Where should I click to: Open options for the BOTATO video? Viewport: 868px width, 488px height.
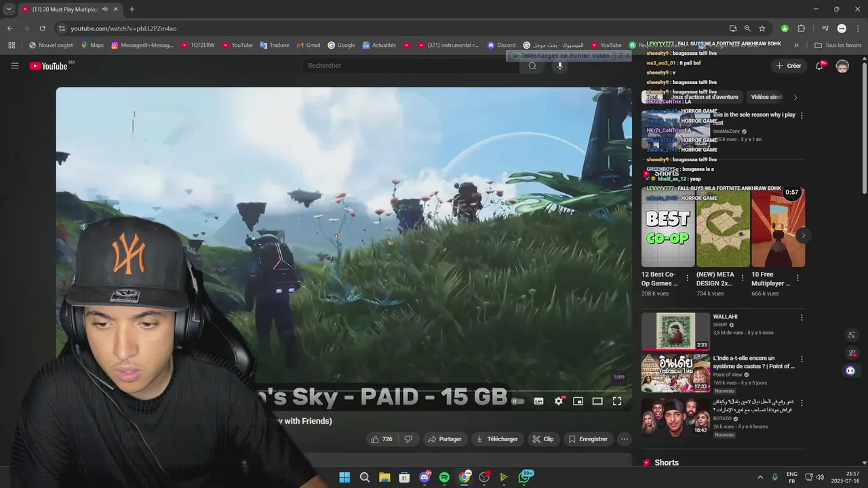(x=802, y=402)
